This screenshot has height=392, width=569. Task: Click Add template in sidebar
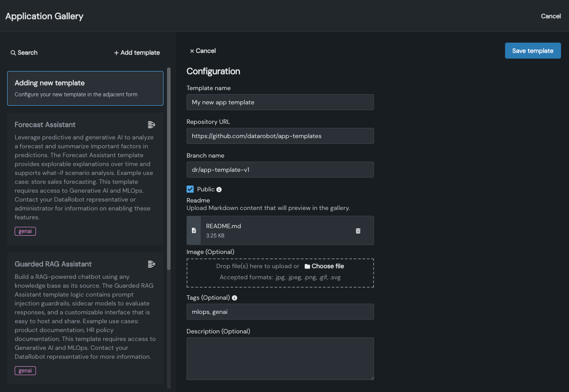coord(137,53)
